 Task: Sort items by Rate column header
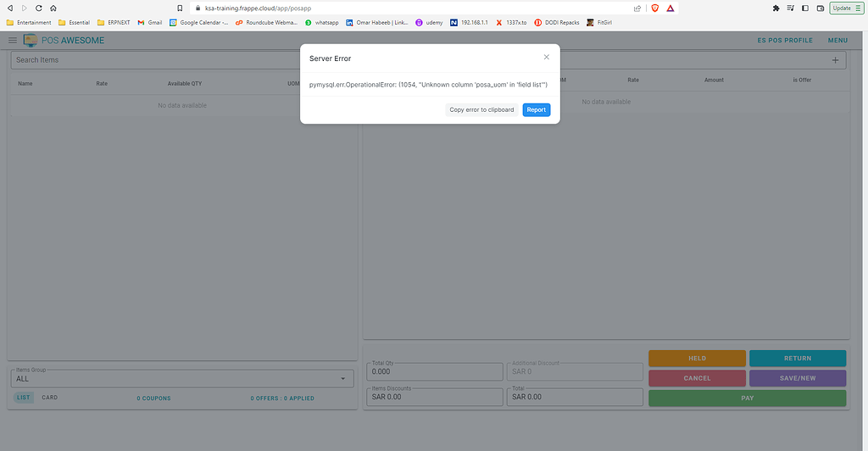click(x=102, y=84)
